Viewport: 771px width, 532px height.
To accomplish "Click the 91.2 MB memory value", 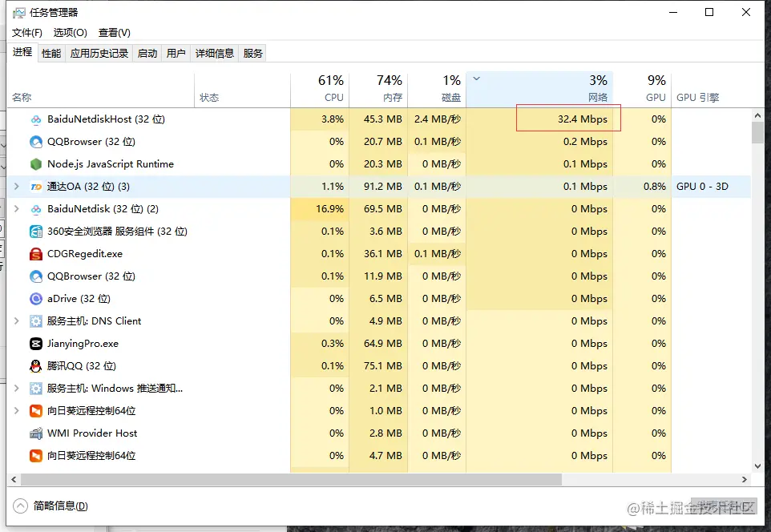I will pos(383,187).
